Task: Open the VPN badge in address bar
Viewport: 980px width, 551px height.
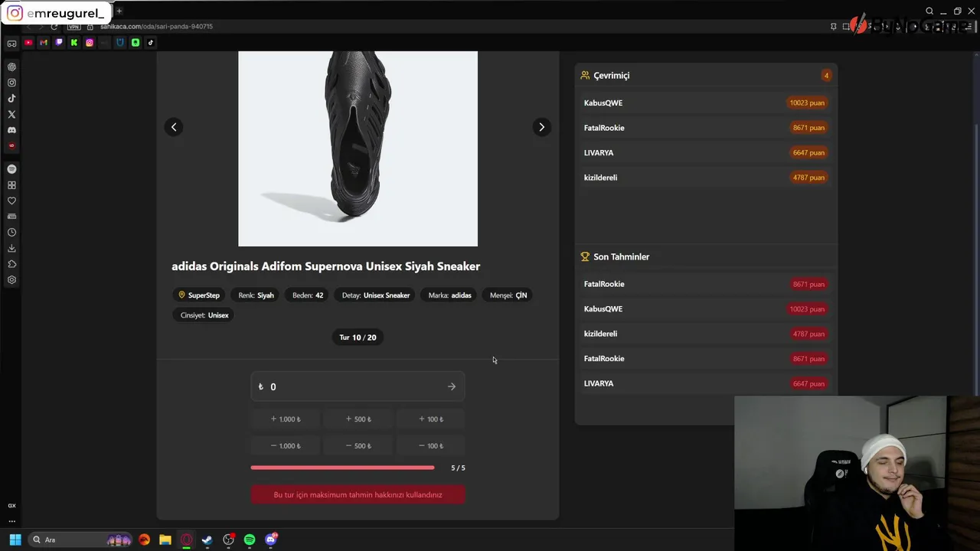Action: [74, 27]
